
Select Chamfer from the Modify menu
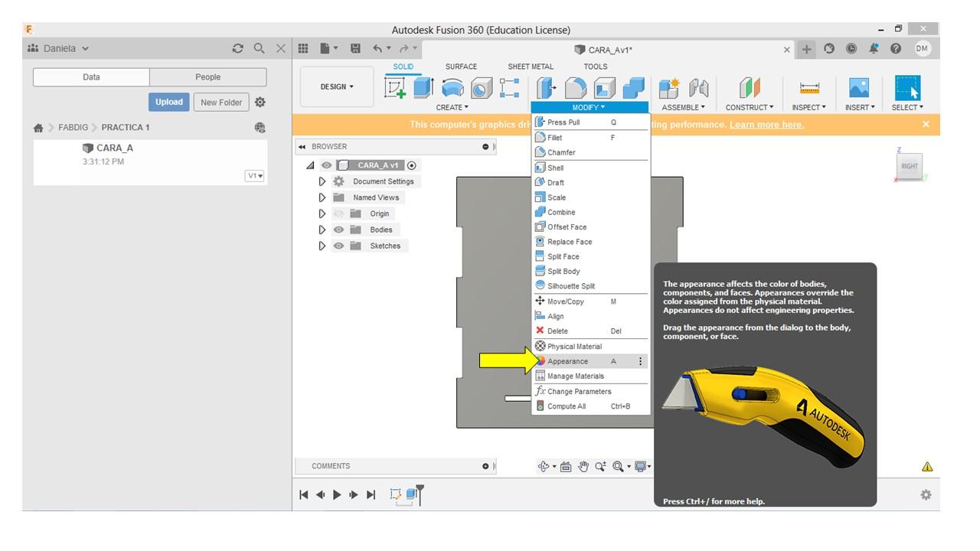click(590, 152)
